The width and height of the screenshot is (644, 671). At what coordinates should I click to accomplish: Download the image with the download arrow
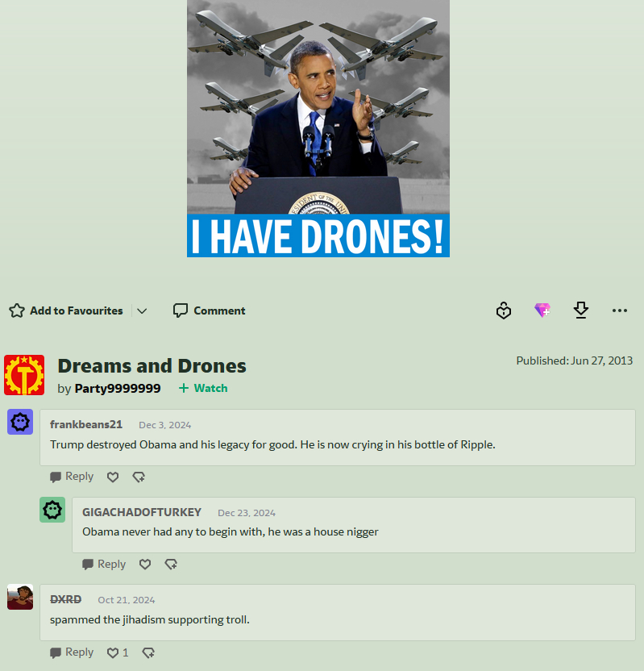point(580,310)
